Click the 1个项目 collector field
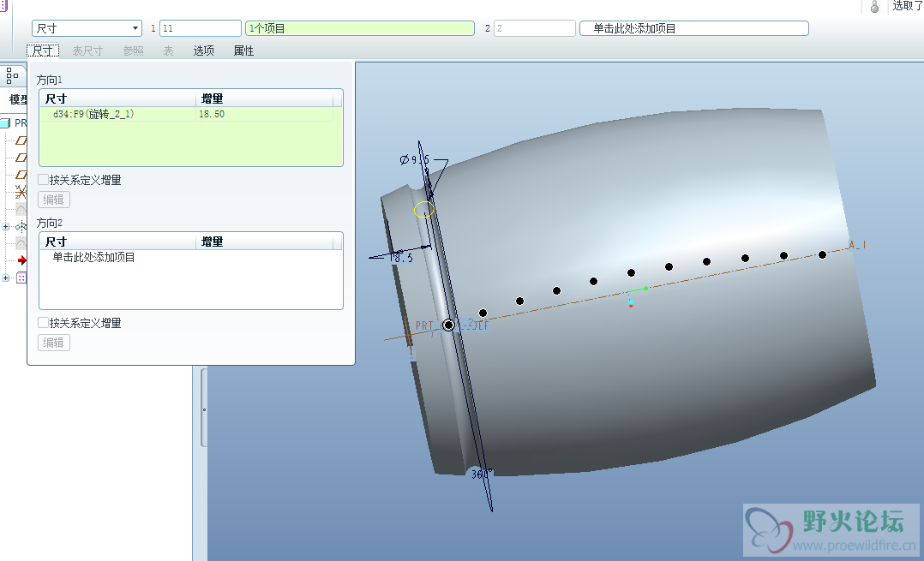This screenshot has width=924, height=561. point(360,28)
